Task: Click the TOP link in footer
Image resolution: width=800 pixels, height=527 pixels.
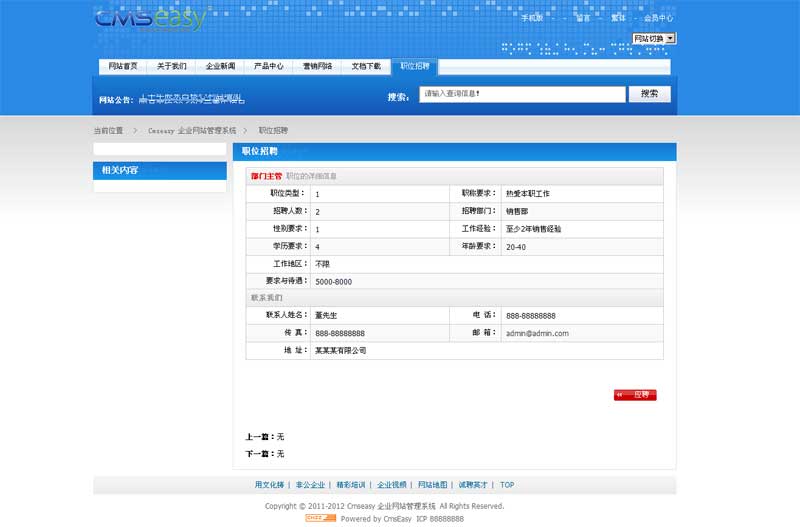Action: [507, 485]
